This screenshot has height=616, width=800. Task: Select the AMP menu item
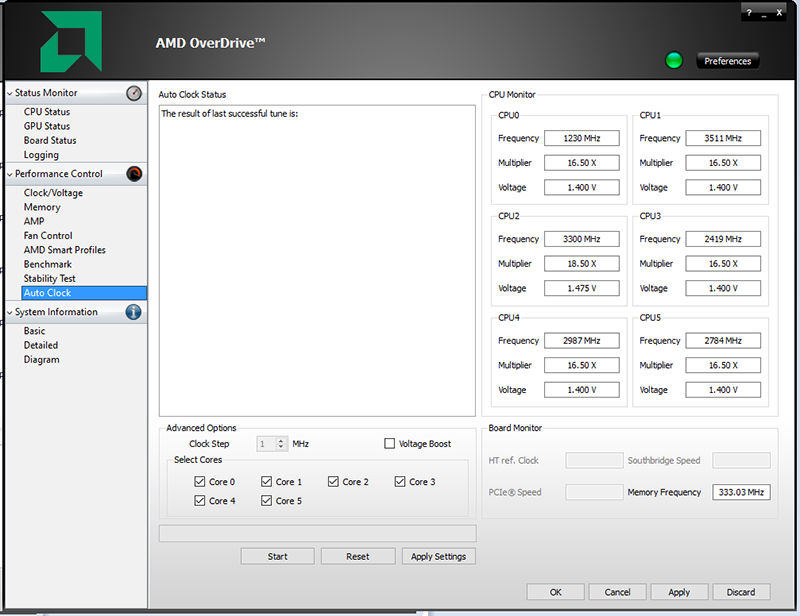pos(34,221)
